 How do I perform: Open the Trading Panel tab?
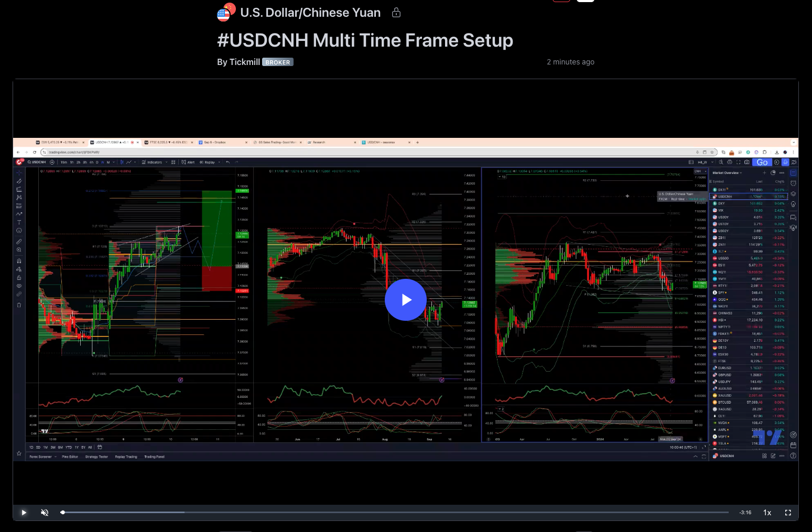point(154,457)
